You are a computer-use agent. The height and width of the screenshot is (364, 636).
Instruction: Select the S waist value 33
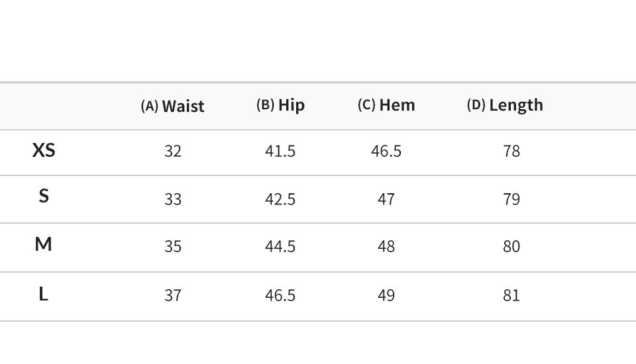(173, 199)
